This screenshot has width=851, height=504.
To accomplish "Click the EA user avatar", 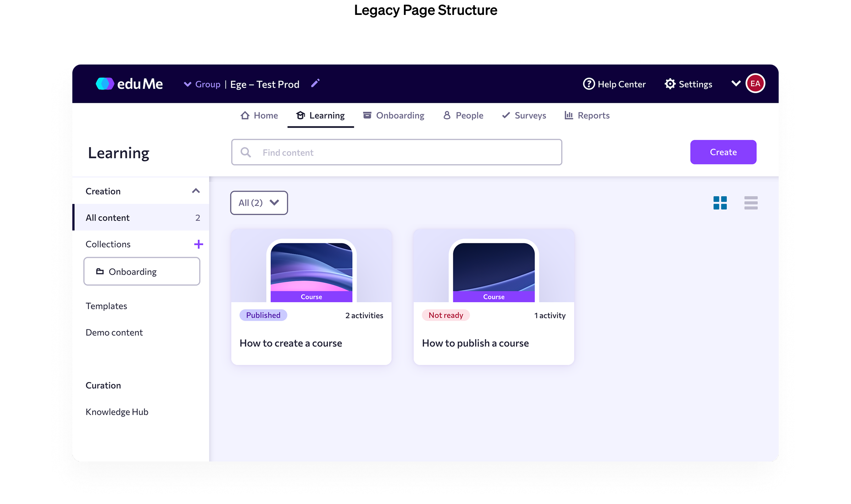I will click(x=755, y=84).
